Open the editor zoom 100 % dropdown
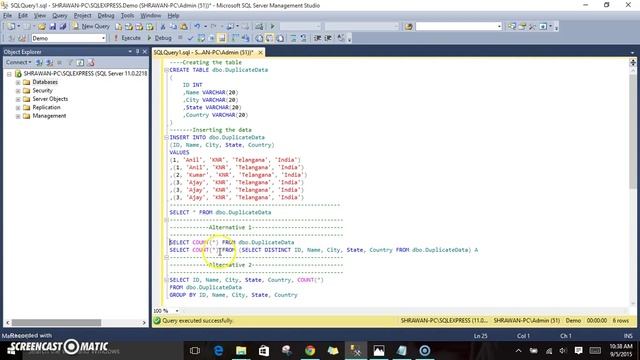The height and width of the screenshot is (360, 640). pos(177,311)
